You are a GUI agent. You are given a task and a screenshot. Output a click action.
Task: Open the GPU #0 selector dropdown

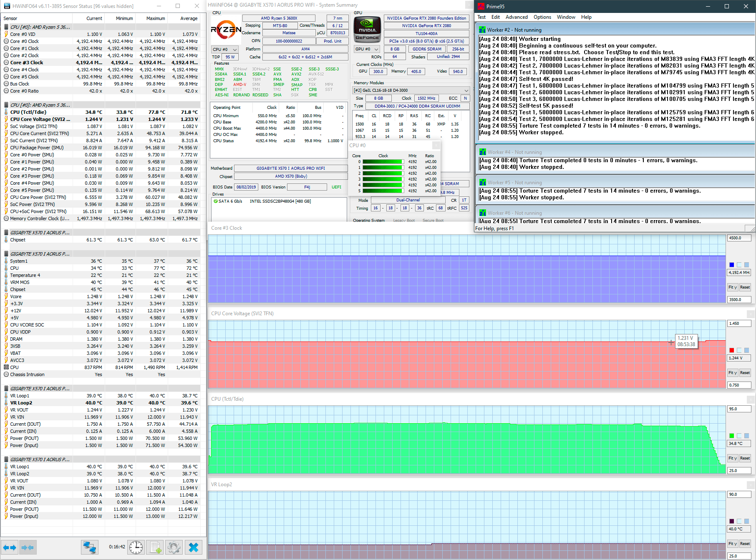click(x=367, y=49)
